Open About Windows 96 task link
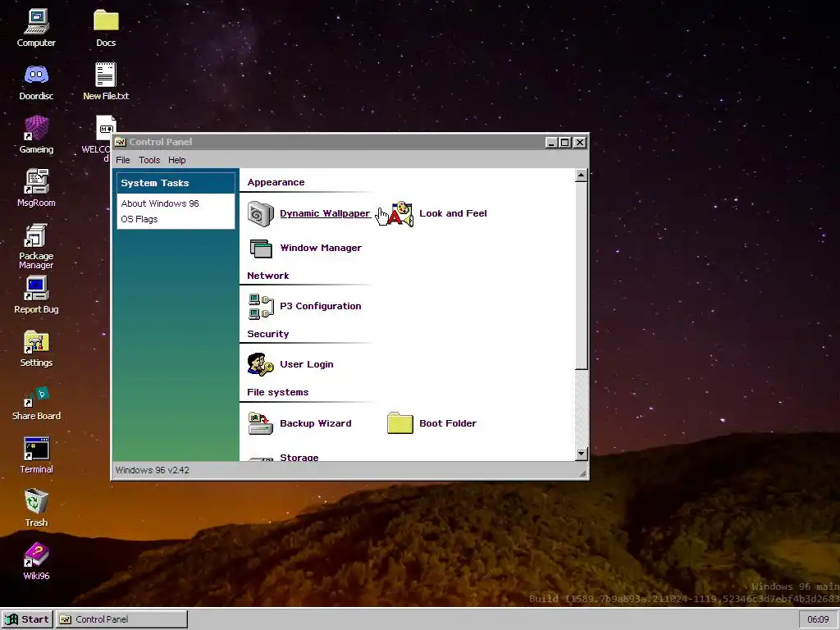840x630 pixels. (160, 203)
